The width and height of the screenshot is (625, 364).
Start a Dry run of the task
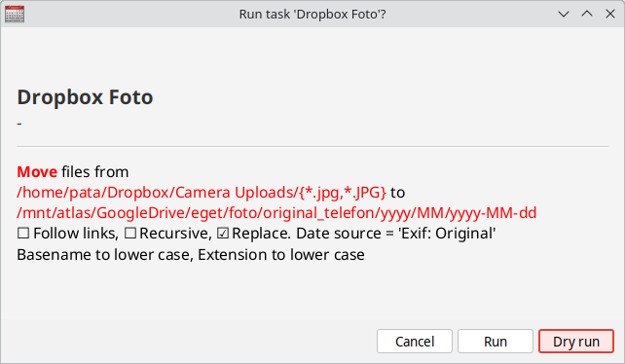tap(576, 342)
